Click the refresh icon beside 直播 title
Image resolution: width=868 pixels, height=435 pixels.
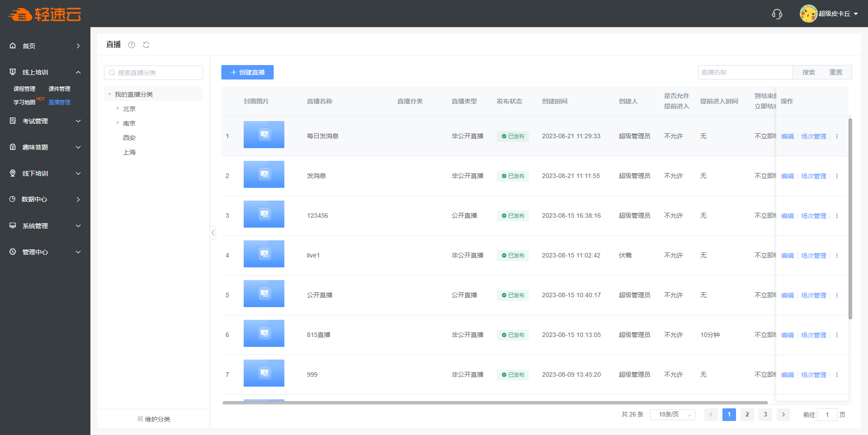pos(146,45)
